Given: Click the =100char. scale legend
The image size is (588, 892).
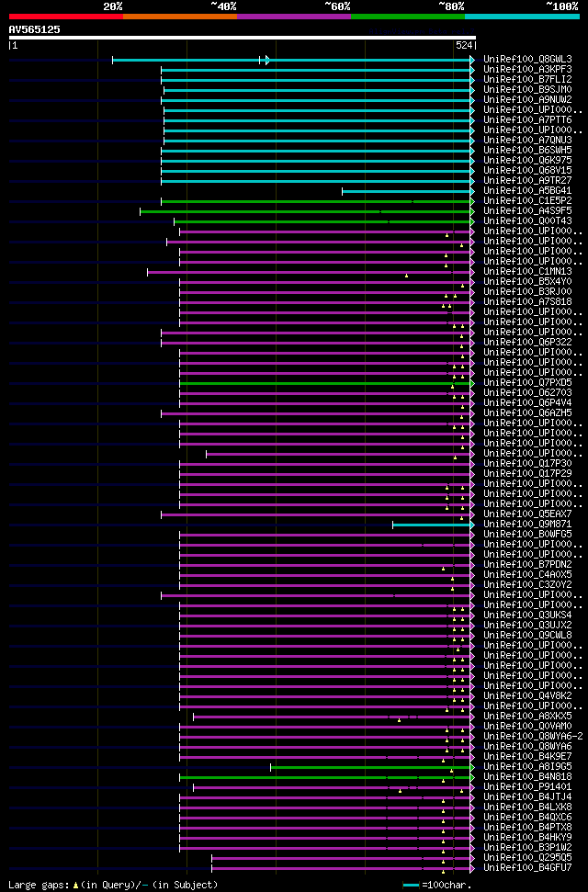Looking at the screenshot, I should (x=437, y=886).
